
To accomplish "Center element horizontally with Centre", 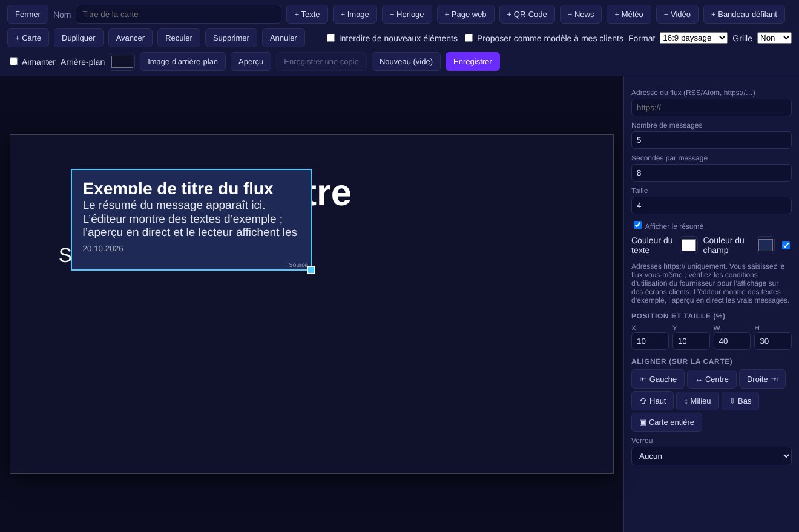I will click(x=712, y=379).
